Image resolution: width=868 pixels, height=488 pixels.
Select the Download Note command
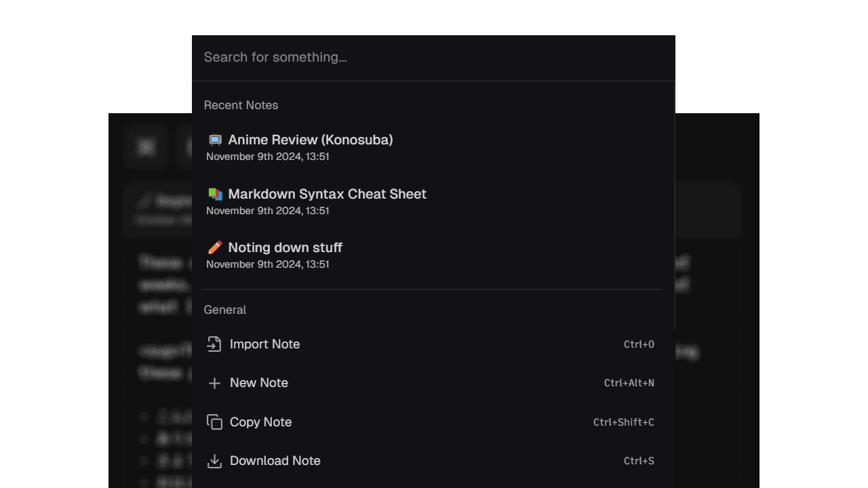275,461
